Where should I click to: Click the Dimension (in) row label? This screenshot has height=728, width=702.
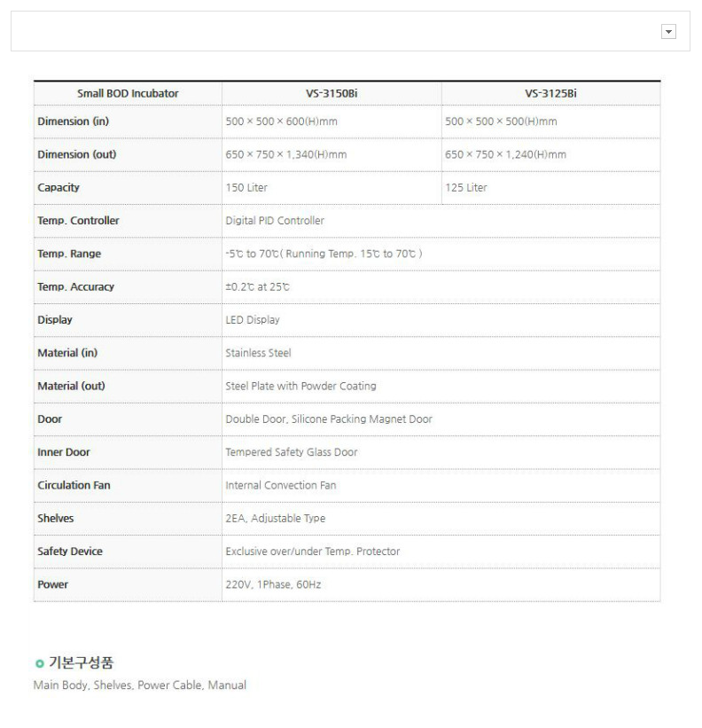[x=74, y=121]
